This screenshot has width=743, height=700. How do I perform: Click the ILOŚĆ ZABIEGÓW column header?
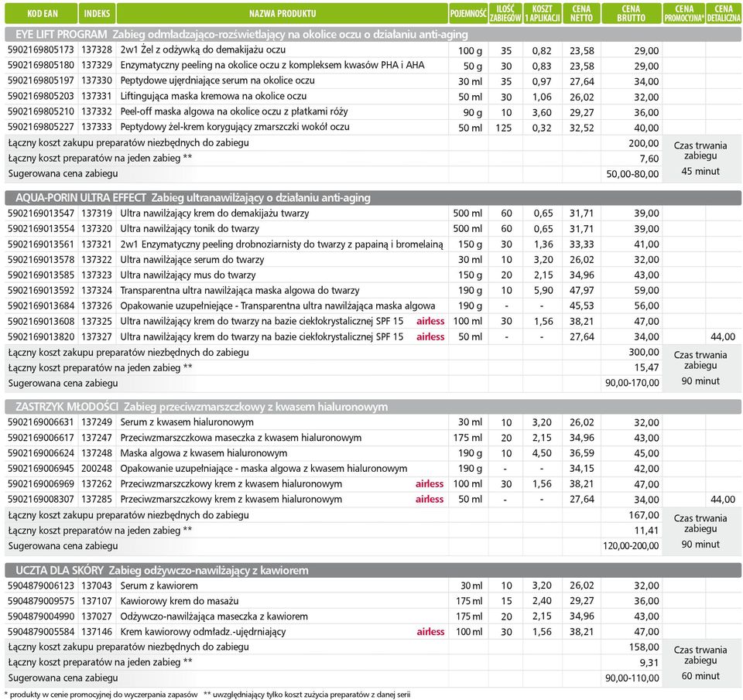point(505,14)
